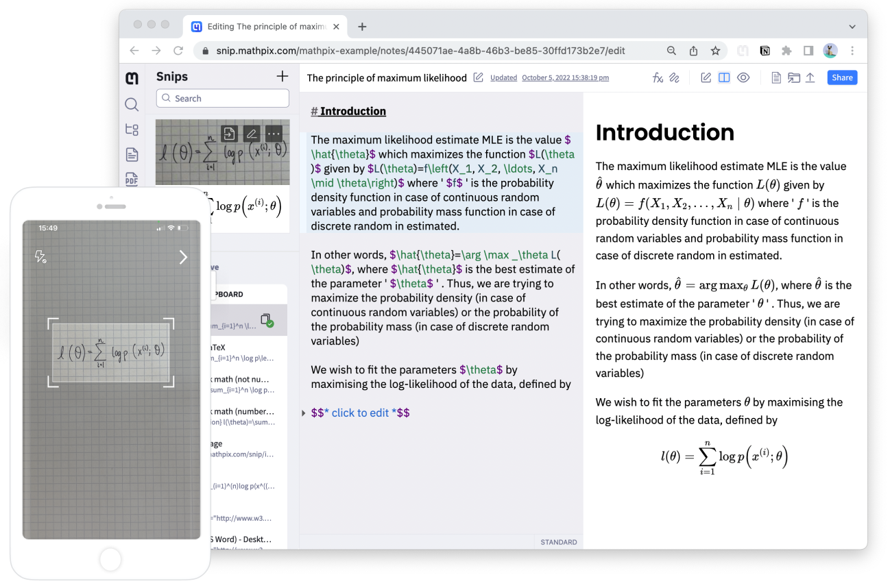Expand the click to edit math block
Image resolution: width=890 pixels, height=588 pixels.
click(x=304, y=413)
